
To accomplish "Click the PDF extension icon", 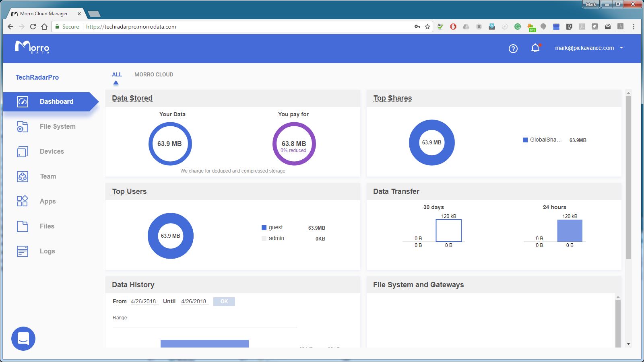I will click(x=582, y=27).
